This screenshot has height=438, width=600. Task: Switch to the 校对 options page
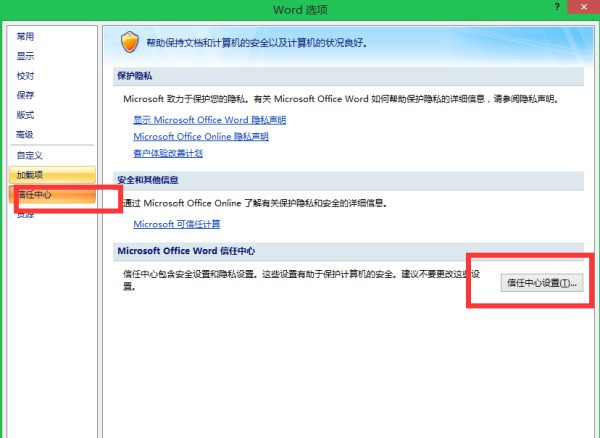pos(26,76)
